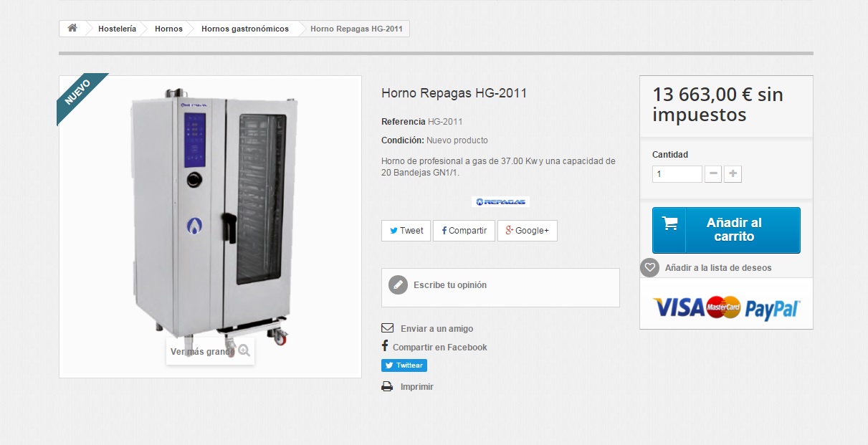This screenshot has width=868, height=445.
Task: Click the PayPal payment logo
Action: point(772,309)
